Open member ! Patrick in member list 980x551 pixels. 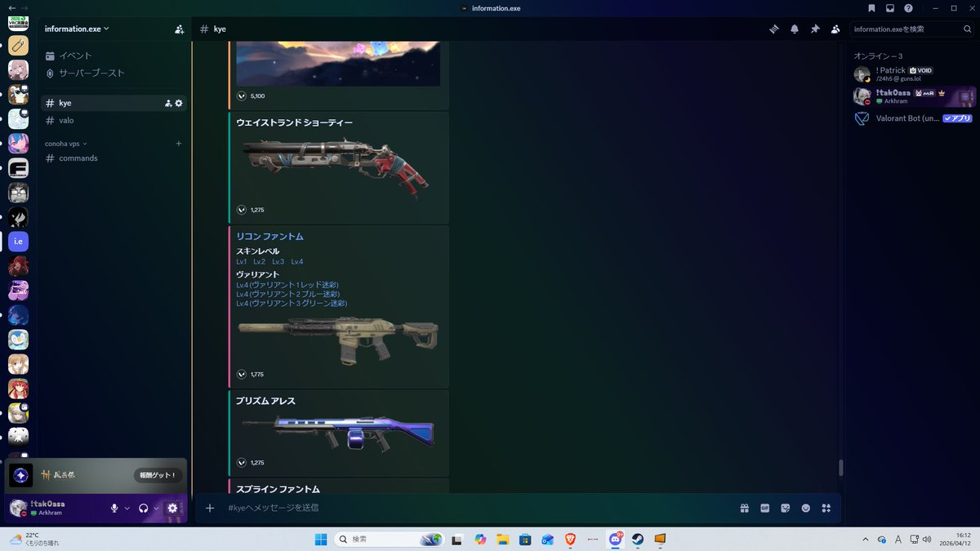point(912,74)
